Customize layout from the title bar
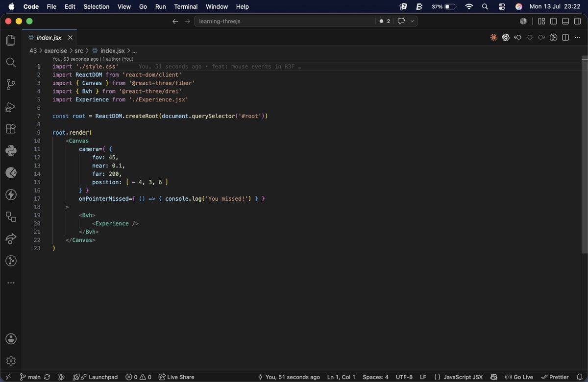 [541, 21]
